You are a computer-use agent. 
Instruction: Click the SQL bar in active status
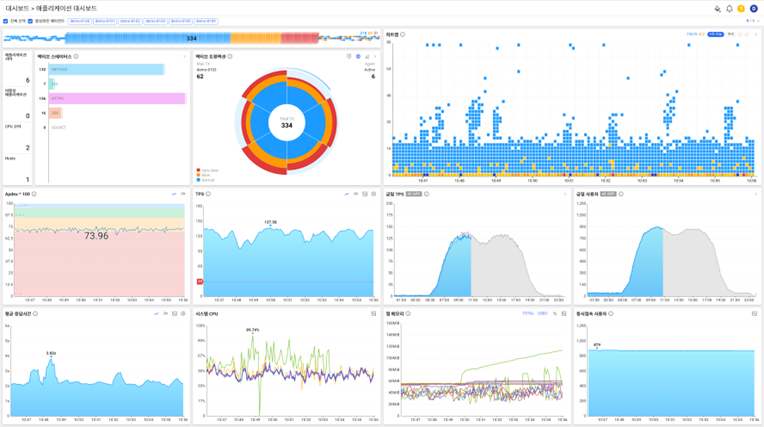point(52,84)
